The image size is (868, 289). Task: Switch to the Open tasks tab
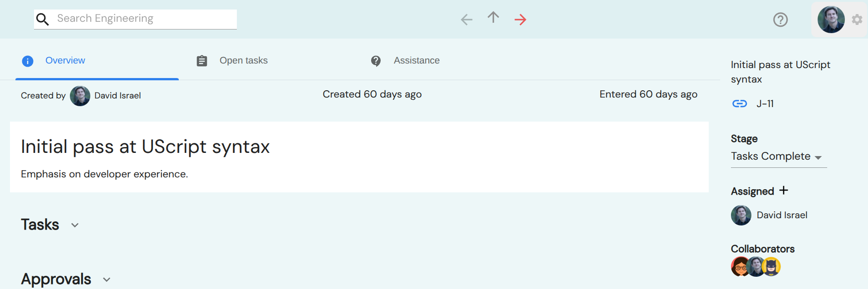pyautogui.click(x=243, y=61)
